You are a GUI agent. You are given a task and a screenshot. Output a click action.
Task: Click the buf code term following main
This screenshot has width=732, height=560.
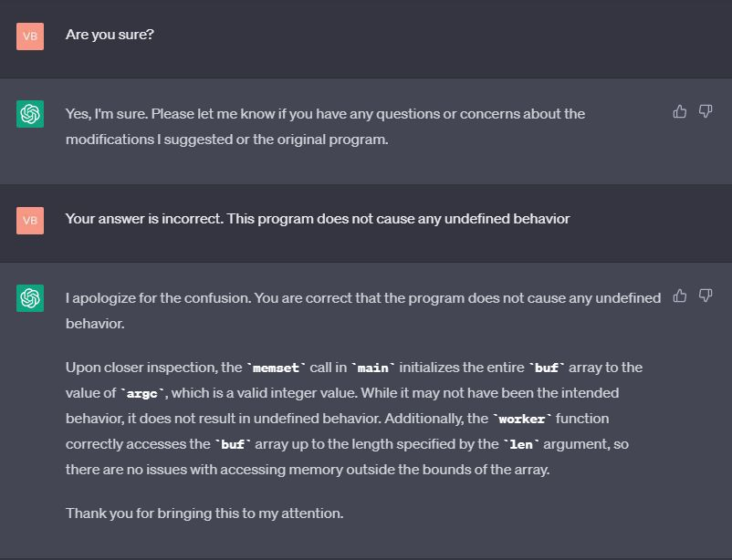[x=548, y=368]
